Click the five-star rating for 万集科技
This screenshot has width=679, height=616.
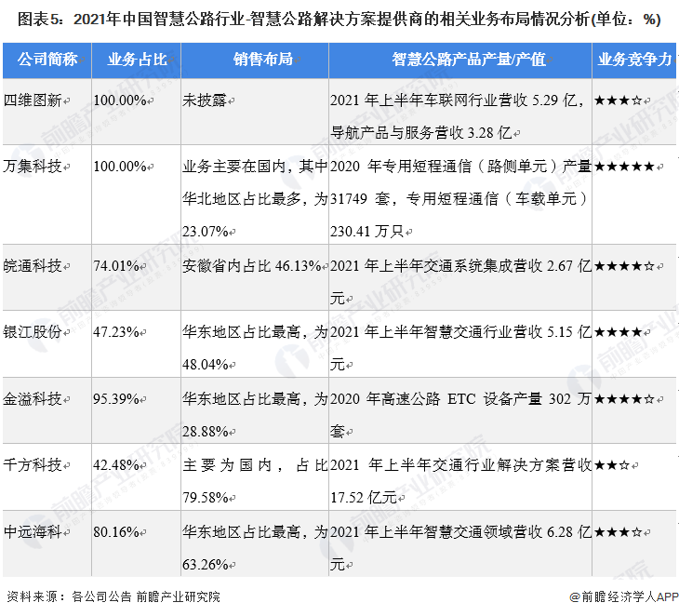(624, 167)
